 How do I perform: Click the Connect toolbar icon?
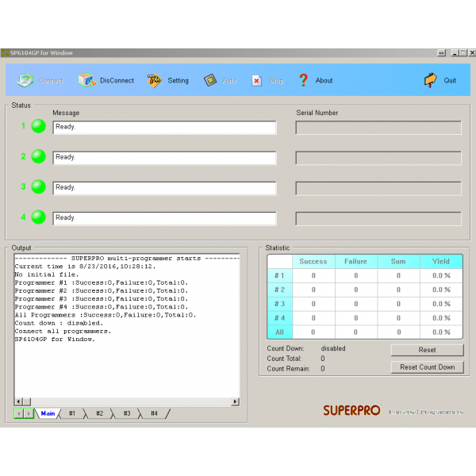[26, 80]
